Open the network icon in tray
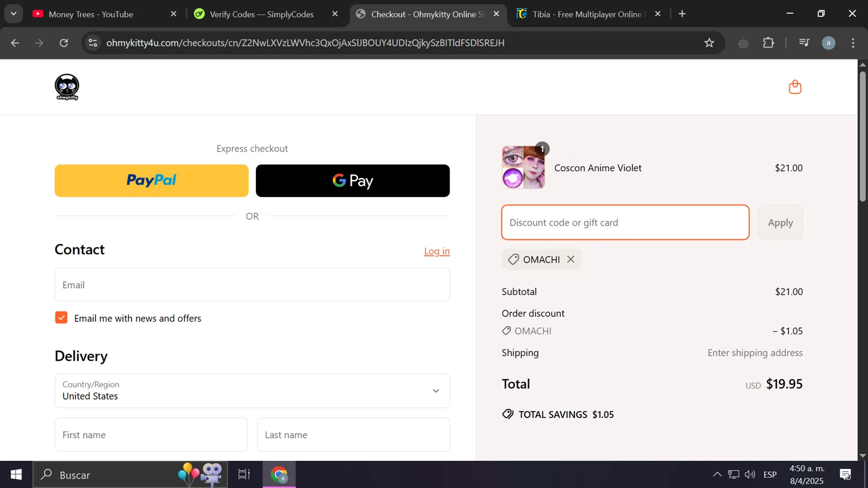This screenshot has width=868, height=488. click(734, 475)
